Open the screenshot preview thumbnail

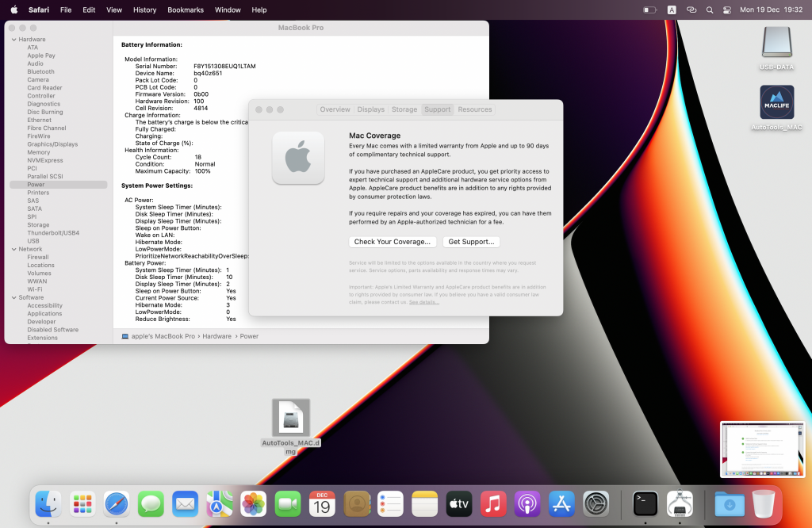coord(762,450)
